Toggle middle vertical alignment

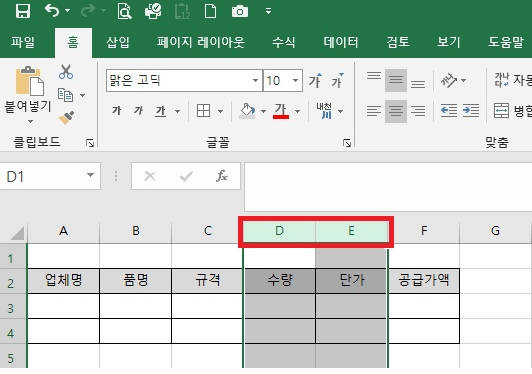point(396,80)
